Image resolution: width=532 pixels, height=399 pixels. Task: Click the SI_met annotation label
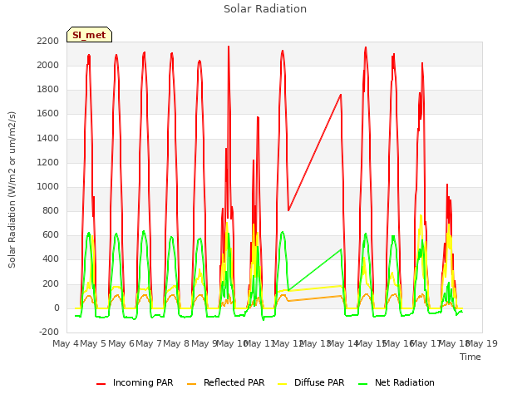89,35
